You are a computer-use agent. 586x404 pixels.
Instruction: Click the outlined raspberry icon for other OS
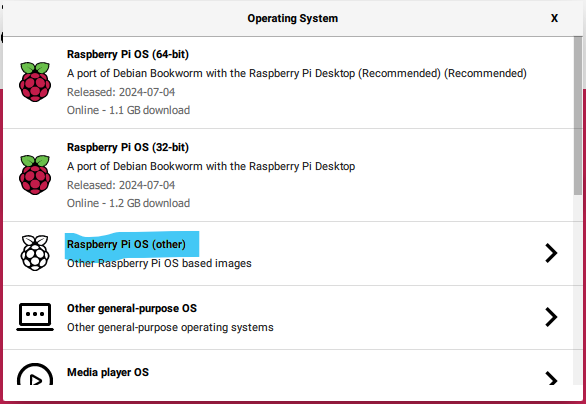click(35, 253)
